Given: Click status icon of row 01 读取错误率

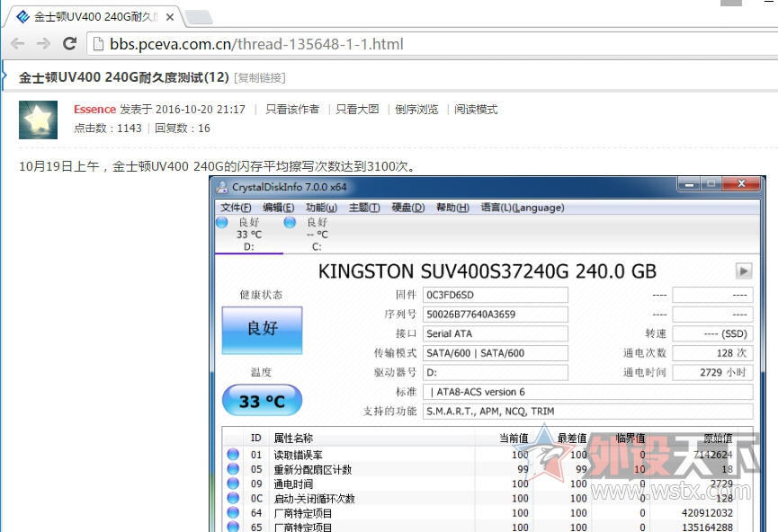Looking at the screenshot, I should point(233,454).
